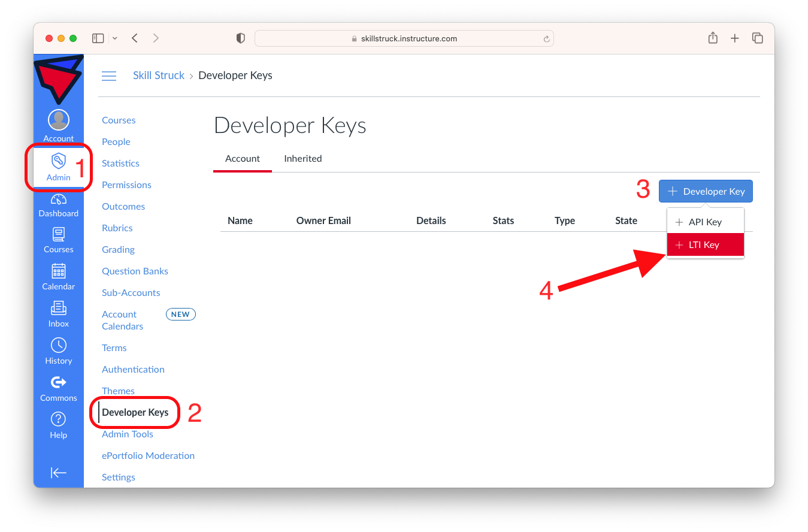Viewport: 808px width, 532px height.
Task: Open the Help question mark icon
Action: [x=58, y=421]
